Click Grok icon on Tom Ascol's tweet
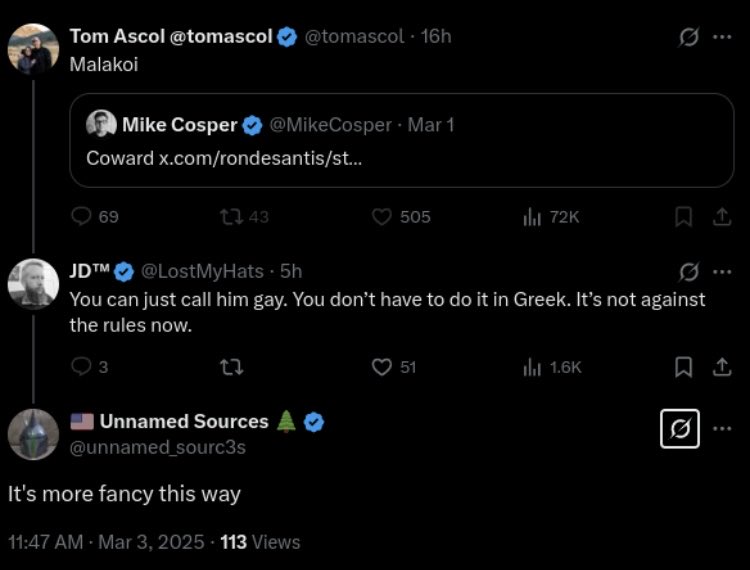The height and width of the screenshot is (570, 750). [688, 37]
